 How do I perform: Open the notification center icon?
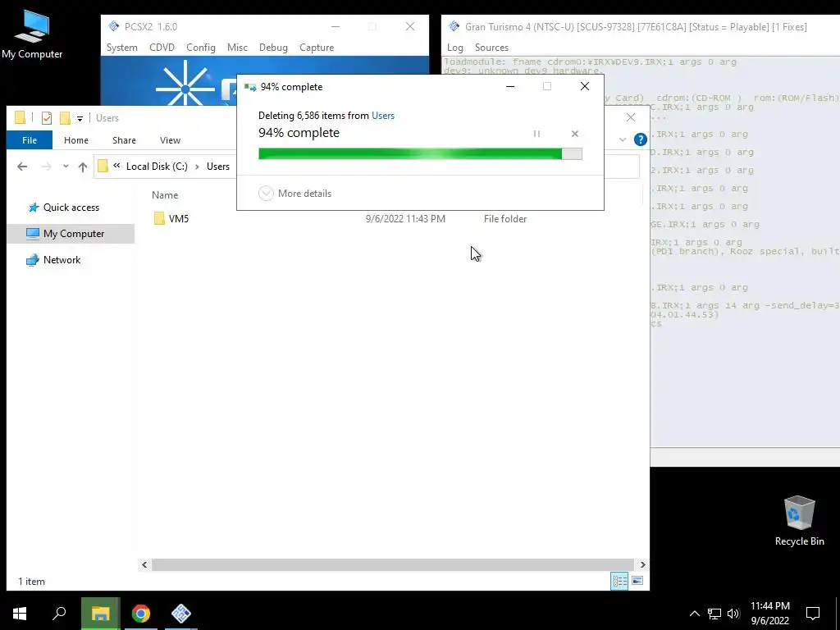(813, 614)
